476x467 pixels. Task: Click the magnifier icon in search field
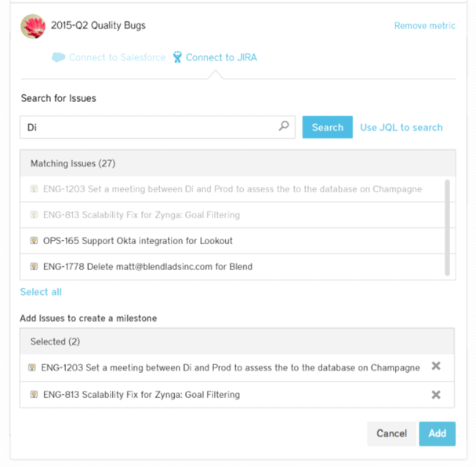coord(284,126)
